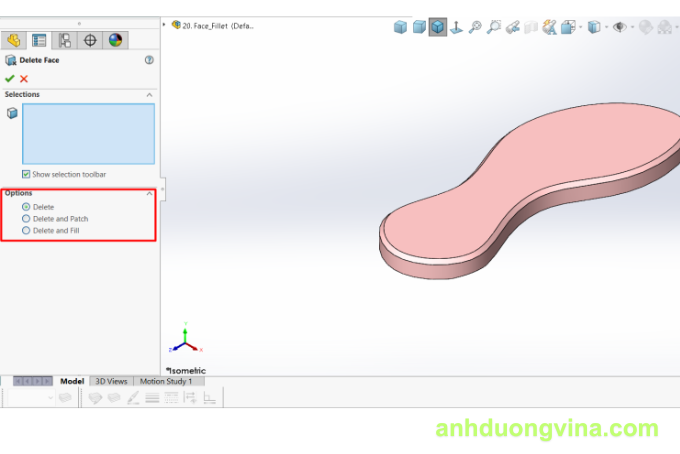Open the DisplayManager color ball tab
This screenshot has height=454, width=680.
pyautogui.click(x=115, y=40)
